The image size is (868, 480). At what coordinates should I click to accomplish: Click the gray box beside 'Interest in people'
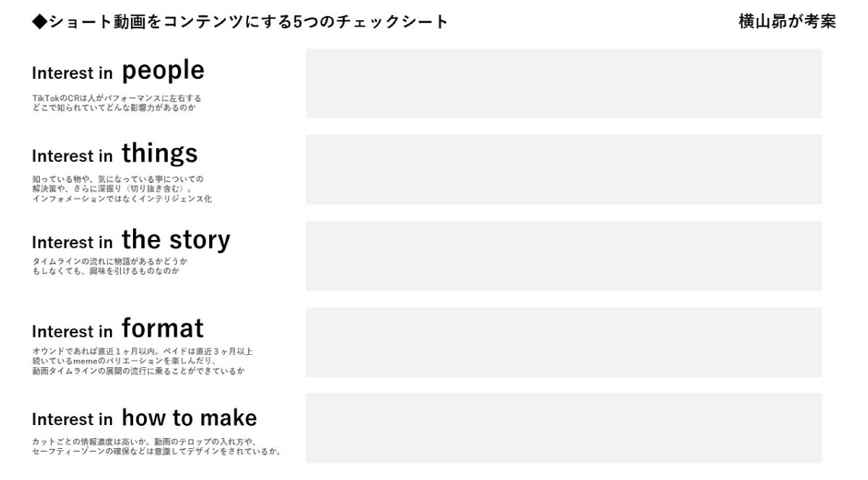563,83
